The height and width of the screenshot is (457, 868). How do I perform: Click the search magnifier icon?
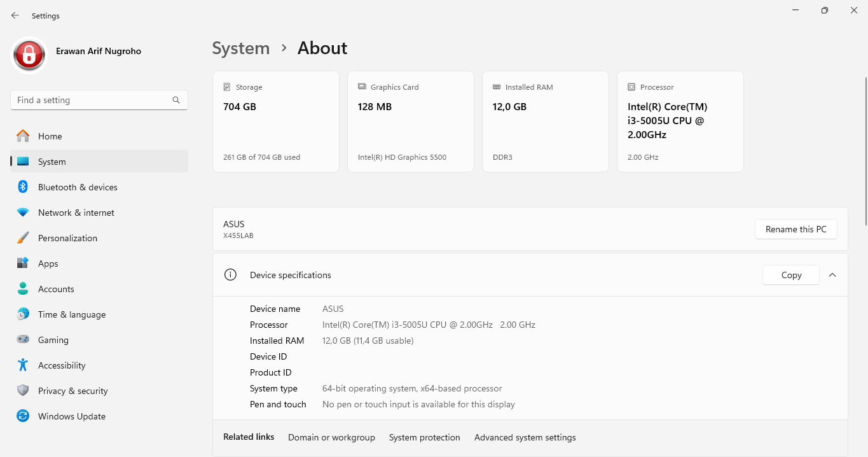tap(176, 100)
